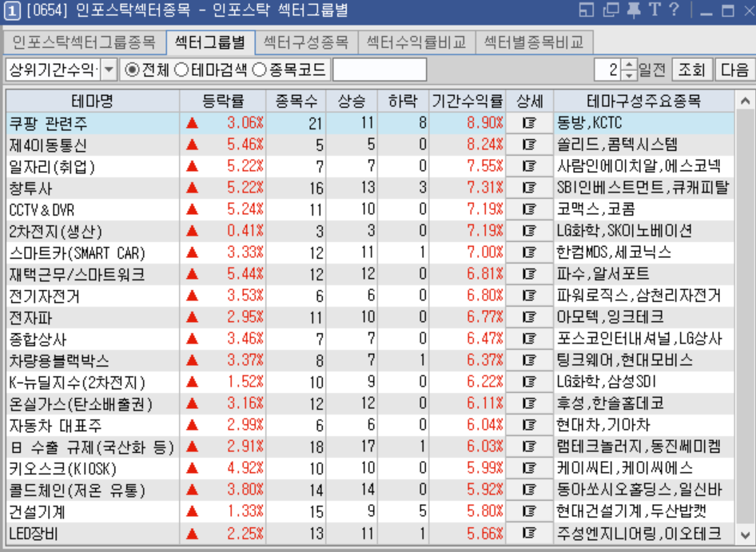Sort by 상승 column header
Screen dimensions: 756x552
[x=352, y=101]
